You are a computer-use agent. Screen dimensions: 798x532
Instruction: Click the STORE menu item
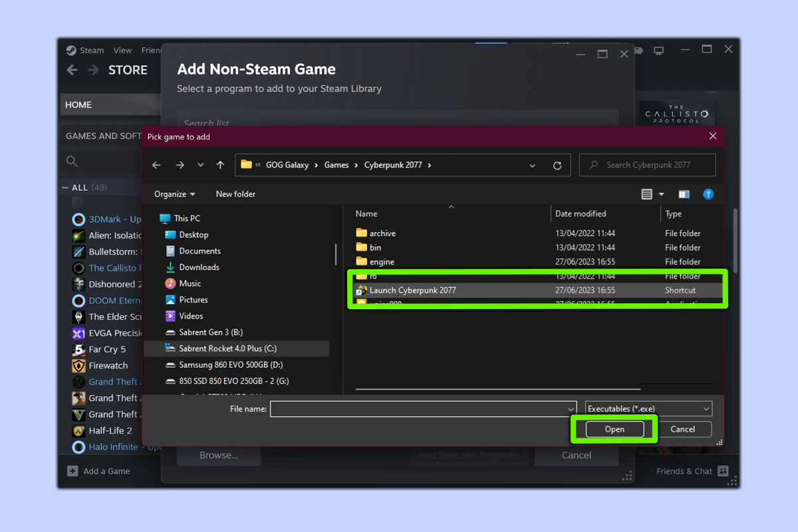(128, 70)
